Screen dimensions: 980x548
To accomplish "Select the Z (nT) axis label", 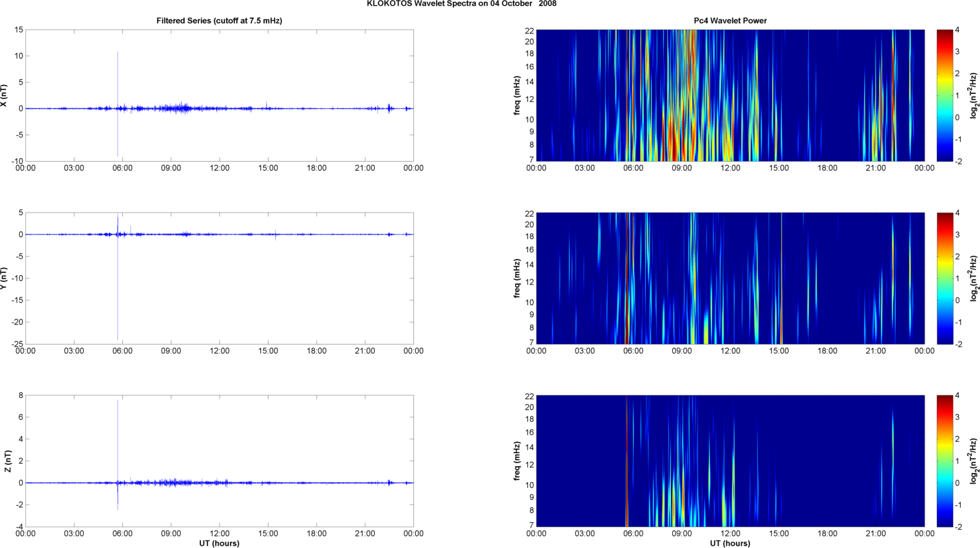I will point(8,461).
